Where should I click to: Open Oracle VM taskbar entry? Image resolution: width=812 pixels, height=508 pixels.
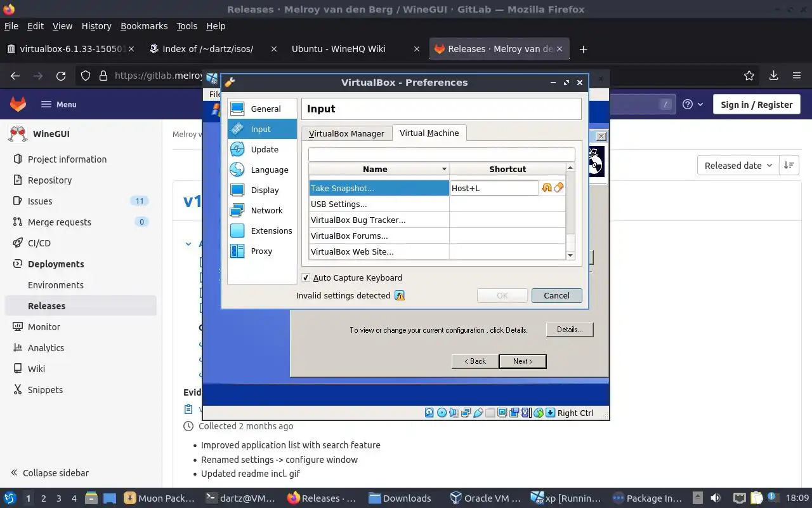(486, 498)
